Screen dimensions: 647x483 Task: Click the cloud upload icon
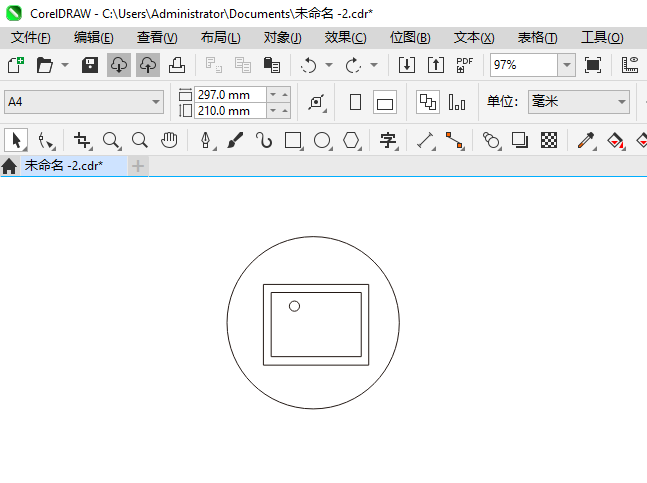pos(148,65)
